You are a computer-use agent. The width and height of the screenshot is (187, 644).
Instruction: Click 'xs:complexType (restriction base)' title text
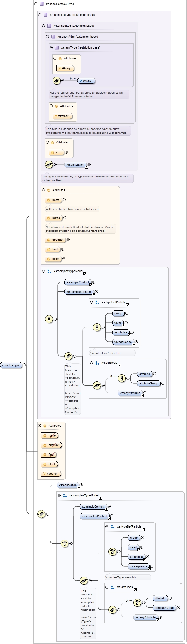coord(73,15)
